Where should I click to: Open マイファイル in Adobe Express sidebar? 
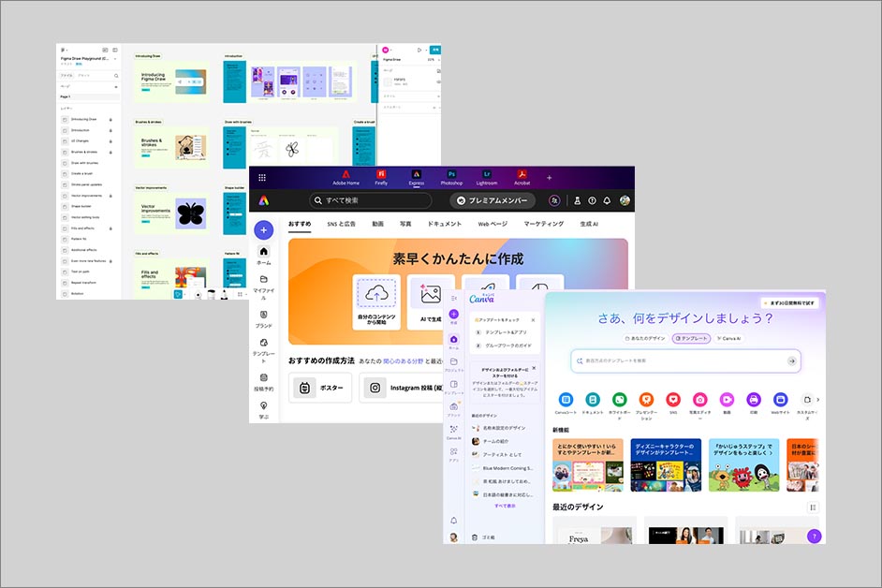[x=264, y=284]
